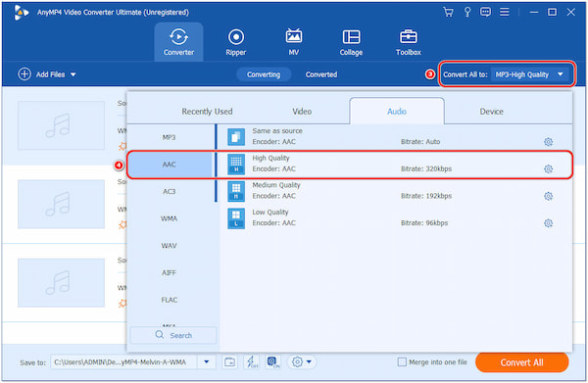Select the Audio tab
Viewport: 588px width, 383px height.
click(x=397, y=112)
